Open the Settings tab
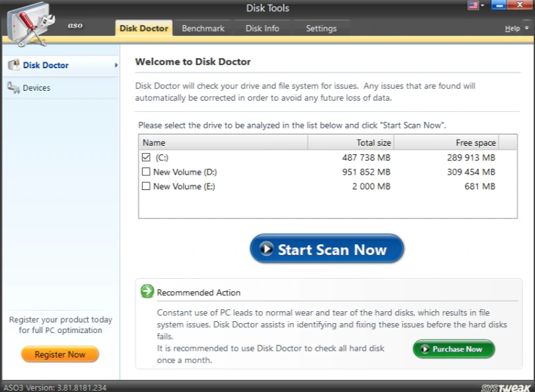Image resolution: width=535 pixels, height=392 pixels. [x=321, y=28]
